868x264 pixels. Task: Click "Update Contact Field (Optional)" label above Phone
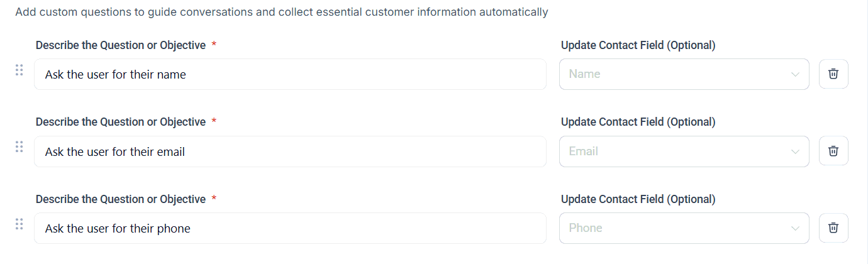638,199
